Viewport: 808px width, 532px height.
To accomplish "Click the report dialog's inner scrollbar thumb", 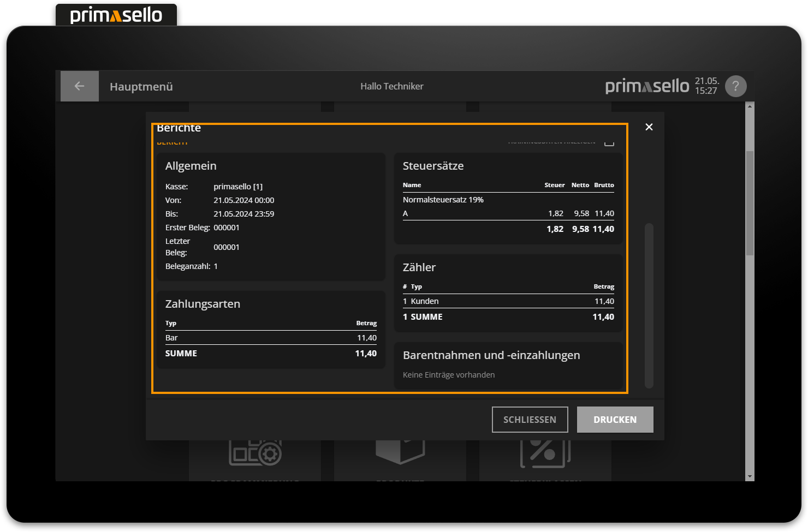I will pos(649,305).
